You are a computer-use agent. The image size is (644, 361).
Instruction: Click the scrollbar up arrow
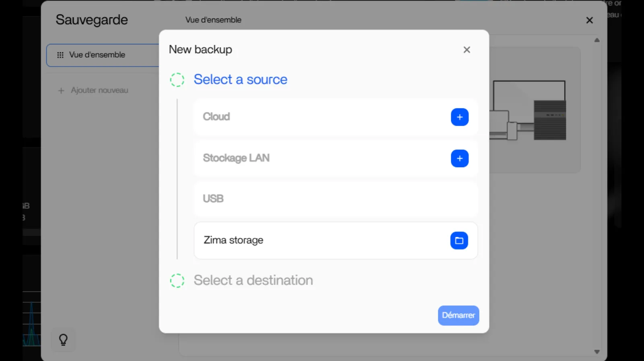(x=597, y=39)
